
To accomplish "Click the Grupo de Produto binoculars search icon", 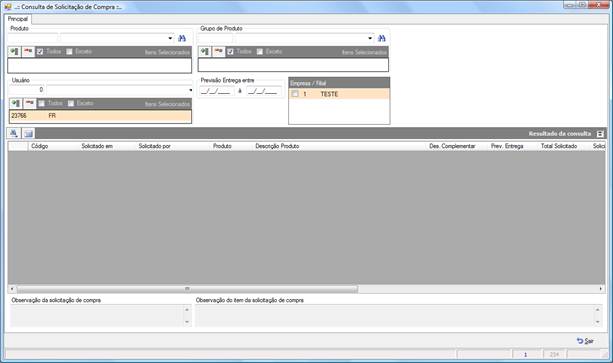I will click(382, 38).
